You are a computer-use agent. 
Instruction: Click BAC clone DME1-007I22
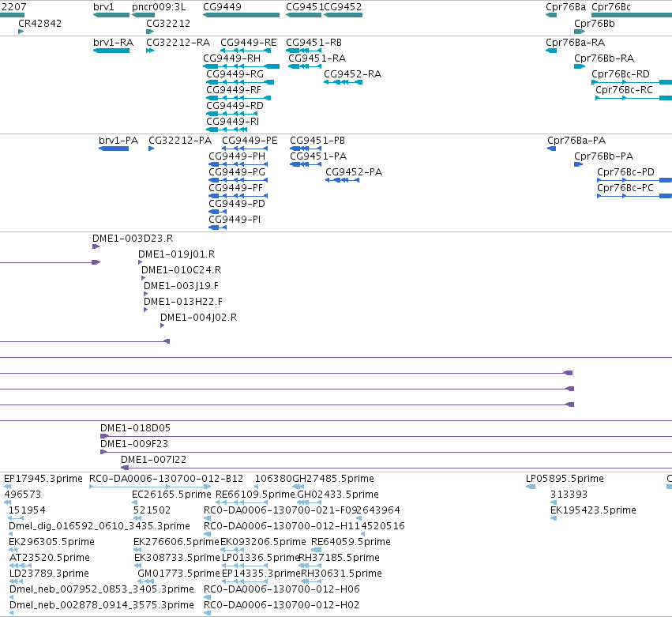click(x=153, y=460)
